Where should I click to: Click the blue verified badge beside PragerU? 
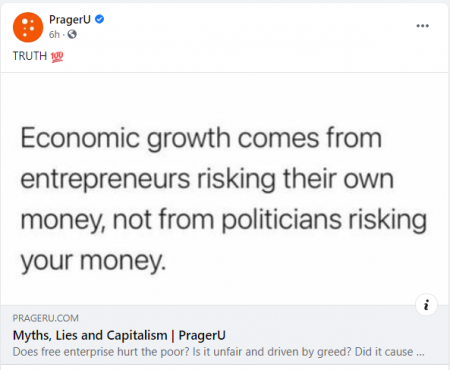pos(99,19)
